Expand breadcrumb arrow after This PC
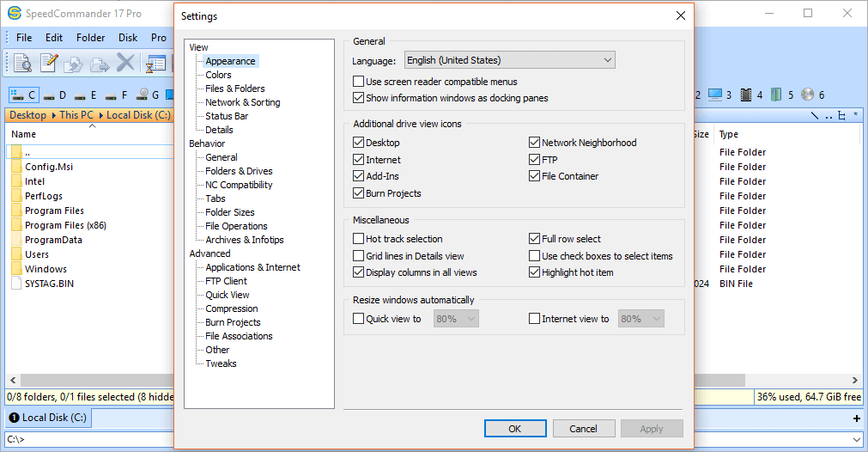Viewport: 868px width, 452px height. 100,116
